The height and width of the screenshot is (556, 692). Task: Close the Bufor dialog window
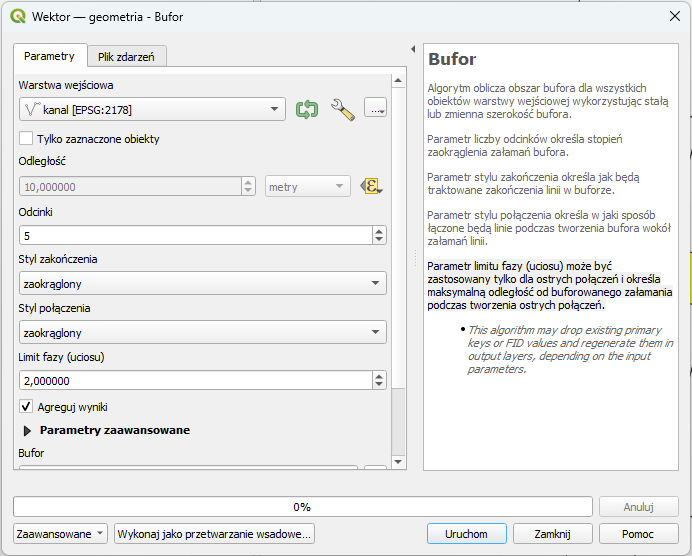click(x=671, y=17)
